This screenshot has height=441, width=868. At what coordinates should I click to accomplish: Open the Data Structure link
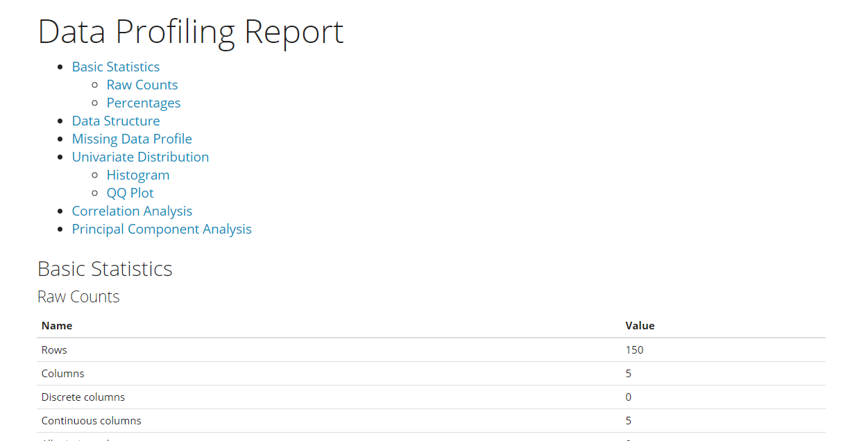click(x=116, y=121)
